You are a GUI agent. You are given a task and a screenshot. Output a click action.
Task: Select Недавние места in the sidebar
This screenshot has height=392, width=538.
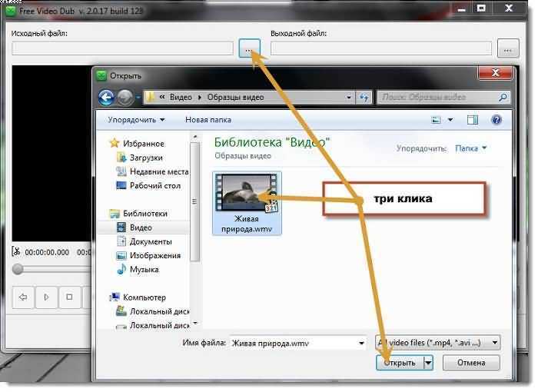point(159,171)
